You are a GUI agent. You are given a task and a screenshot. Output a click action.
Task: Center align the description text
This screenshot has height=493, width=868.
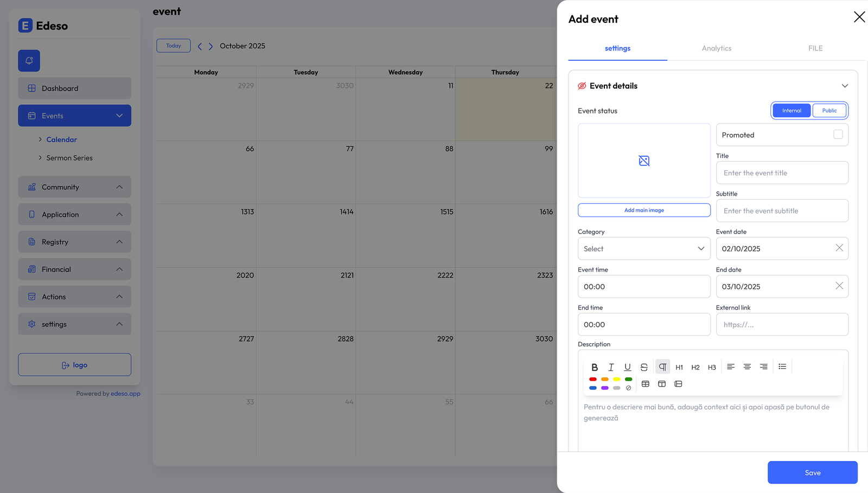(747, 367)
